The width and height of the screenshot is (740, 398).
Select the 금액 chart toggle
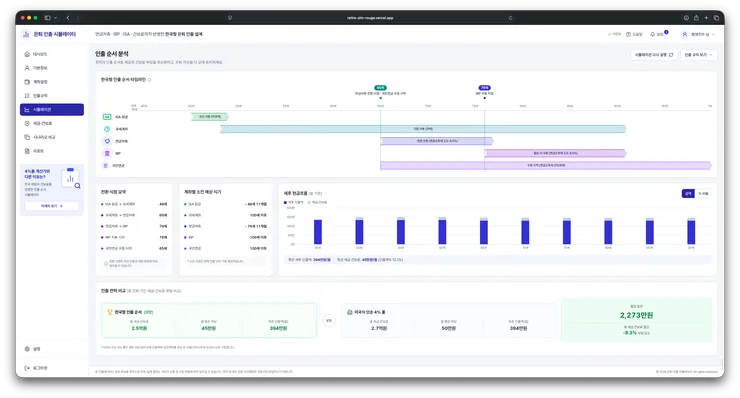tap(688, 194)
